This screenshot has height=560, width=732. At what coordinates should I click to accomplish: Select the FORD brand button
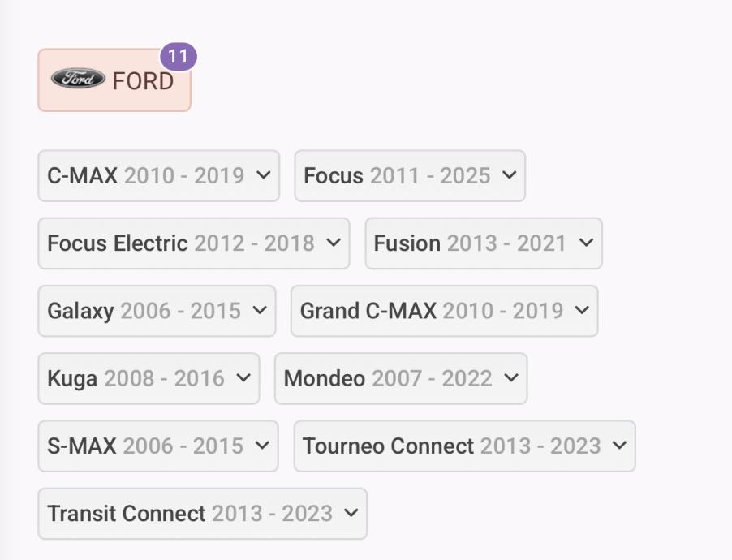114,80
